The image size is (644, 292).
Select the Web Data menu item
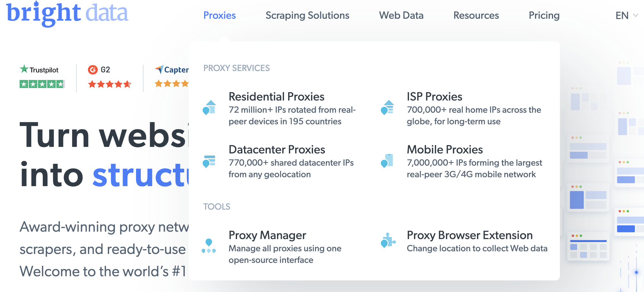tap(401, 15)
